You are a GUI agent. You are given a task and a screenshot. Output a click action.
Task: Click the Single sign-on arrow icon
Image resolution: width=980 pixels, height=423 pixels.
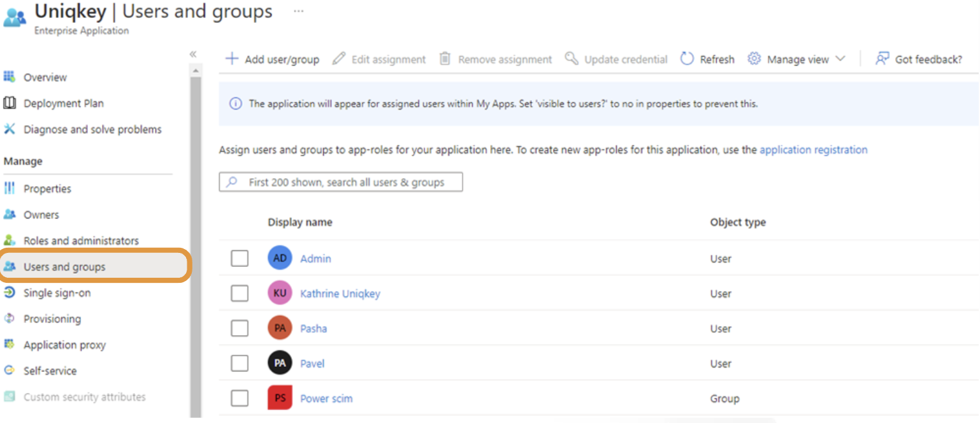[x=10, y=293]
